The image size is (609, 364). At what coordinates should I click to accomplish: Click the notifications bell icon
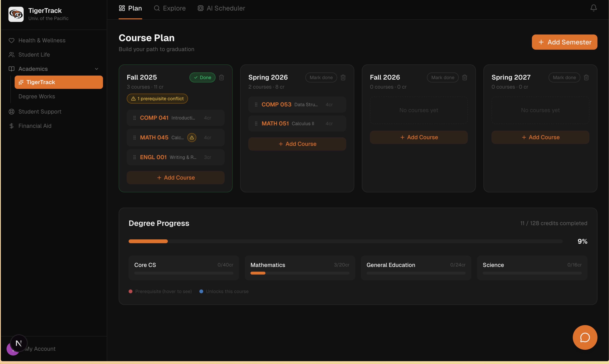593,8
